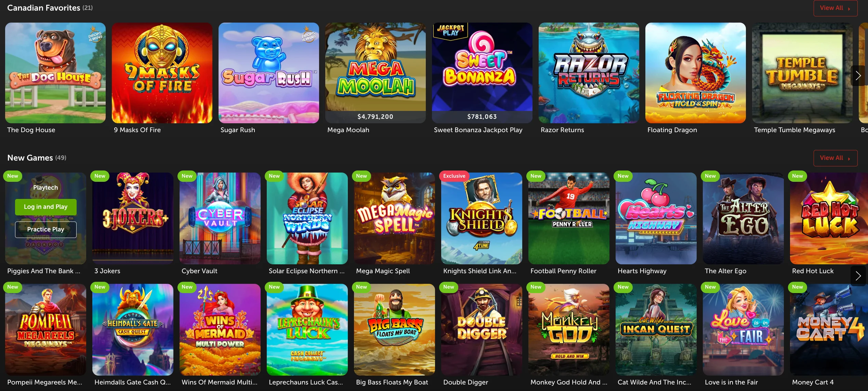This screenshot has height=391, width=868.
Task: Select the Sugar Rush game tile
Action: pyautogui.click(x=269, y=73)
